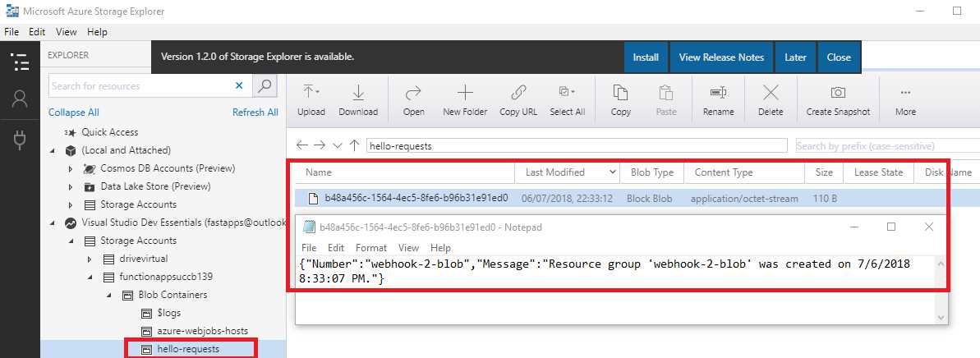Viewport: 980px width, 358px height.
Task: Sort by the Blob Type column
Action: tap(652, 172)
